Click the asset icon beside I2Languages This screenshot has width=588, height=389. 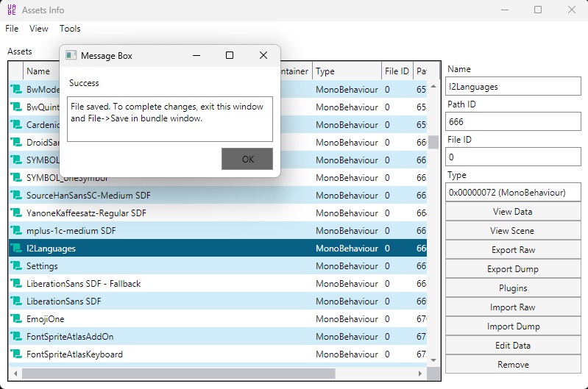click(16, 248)
